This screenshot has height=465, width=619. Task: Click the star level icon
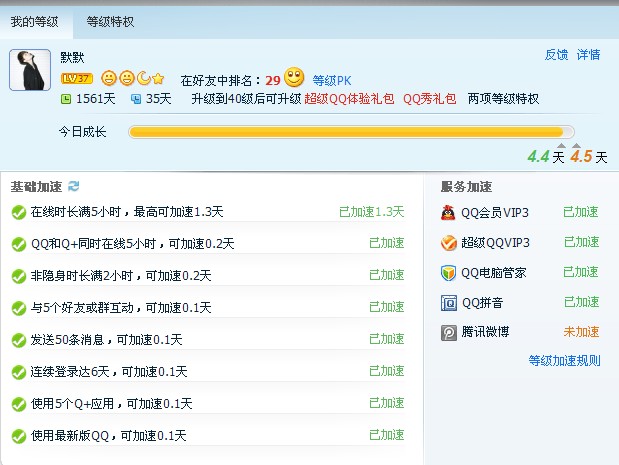click(x=158, y=79)
